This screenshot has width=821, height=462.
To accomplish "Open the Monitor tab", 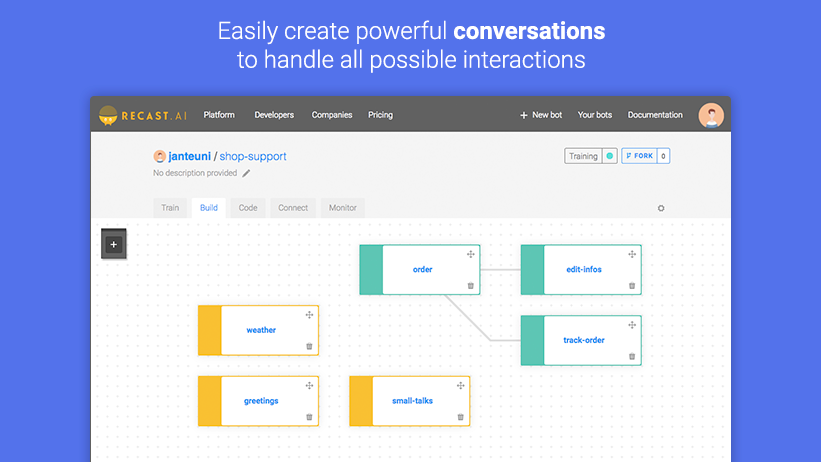I will click(x=343, y=208).
